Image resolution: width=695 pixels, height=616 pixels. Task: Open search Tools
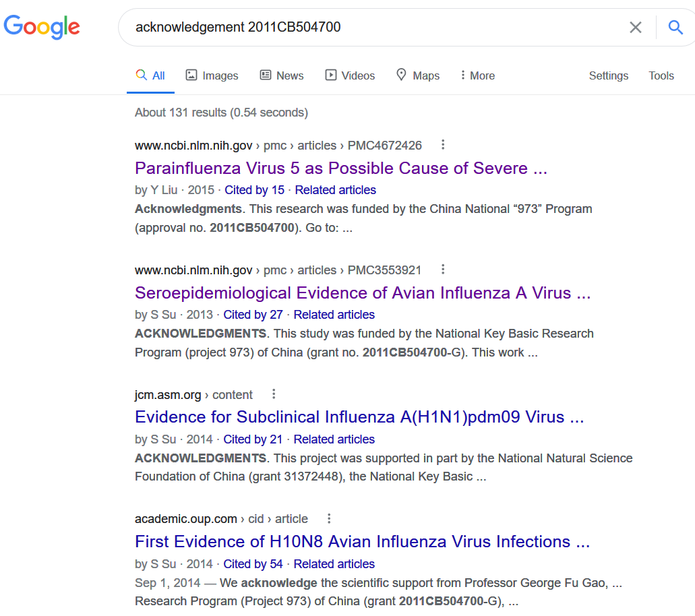[x=661, y=75]
